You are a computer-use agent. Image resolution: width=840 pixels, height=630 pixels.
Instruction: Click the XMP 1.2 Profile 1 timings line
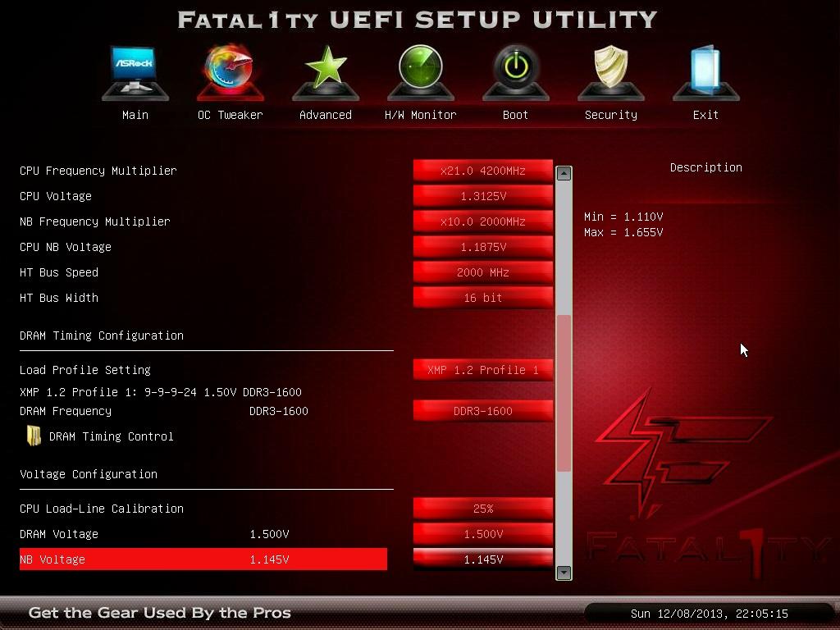click(161, 392)
